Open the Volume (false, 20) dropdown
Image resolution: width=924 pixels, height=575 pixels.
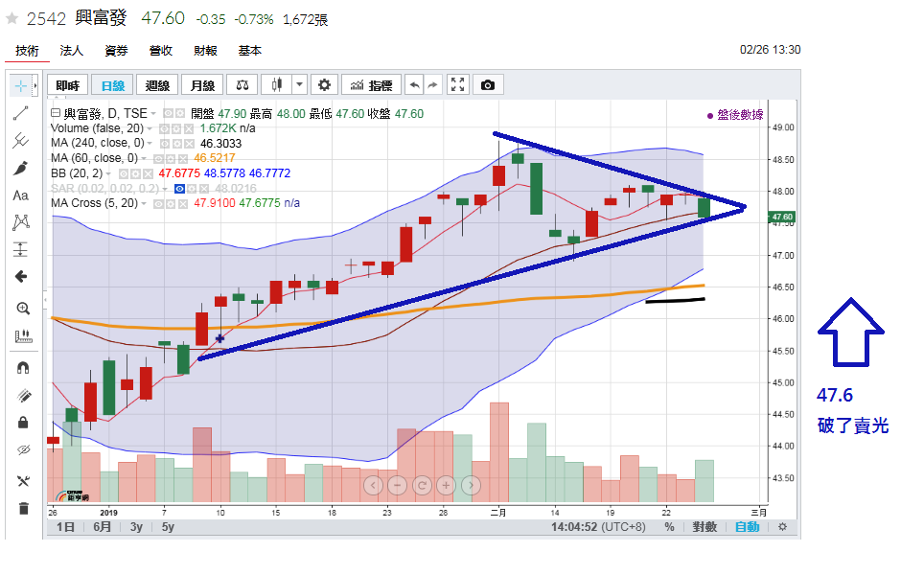(150, 128)
